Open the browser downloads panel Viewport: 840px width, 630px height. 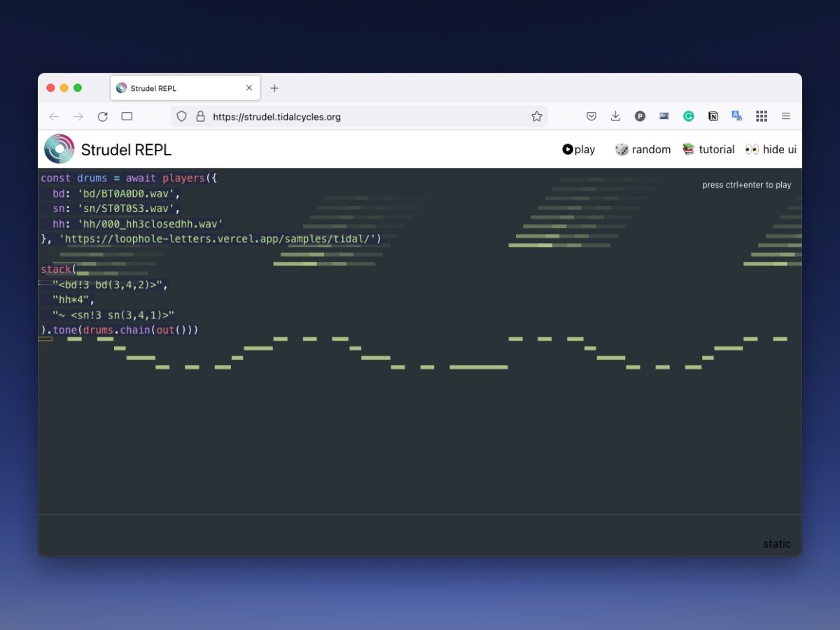(615, 117)
